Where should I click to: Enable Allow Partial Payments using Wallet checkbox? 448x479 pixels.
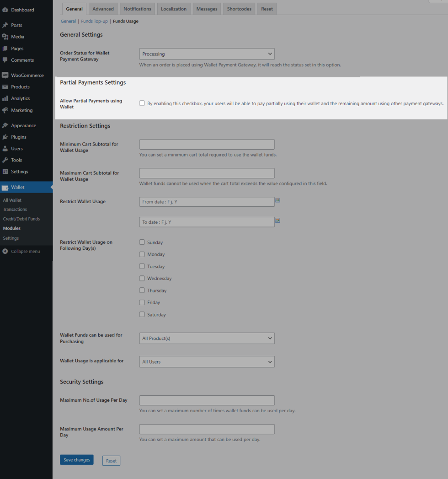142,103
